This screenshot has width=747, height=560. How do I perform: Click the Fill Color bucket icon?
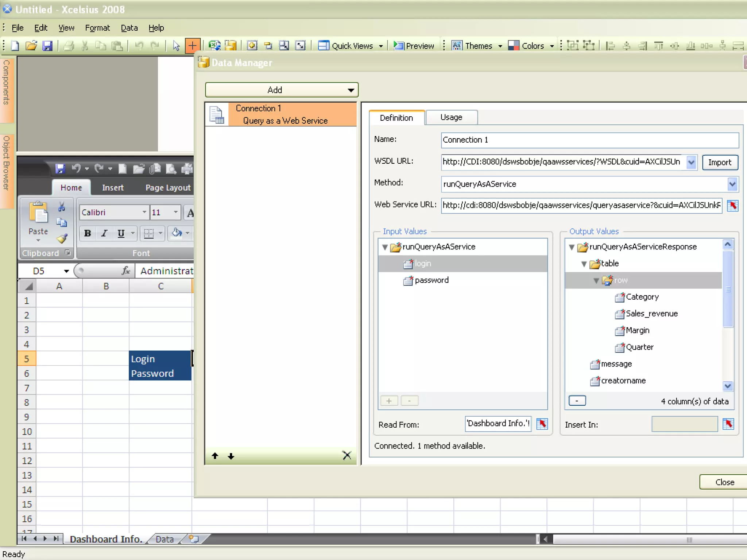pyautogui.click(x=177, y=233)
